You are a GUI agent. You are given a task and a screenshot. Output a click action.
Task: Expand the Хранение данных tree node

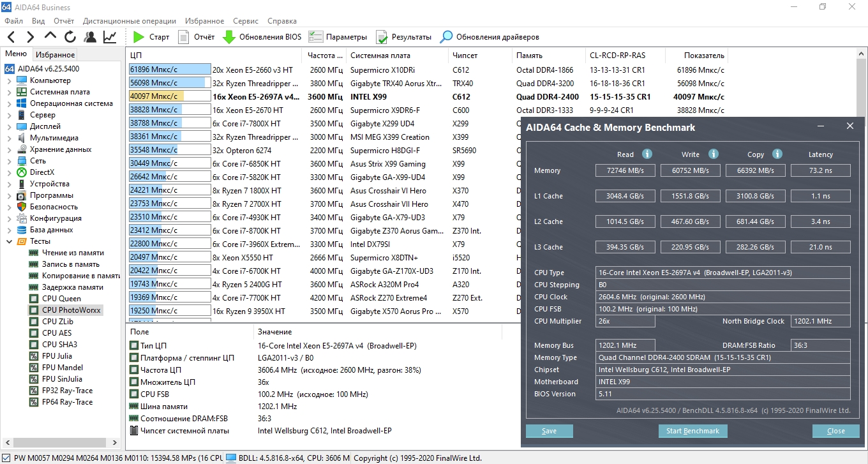coord(9,149)
